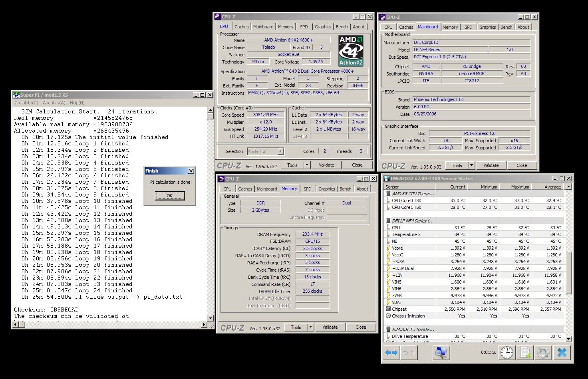Viewport: 588px width, 379px height.
Task: Click the Super PI title bar icon
Action: pyautogui.click(x=16, y=95)
